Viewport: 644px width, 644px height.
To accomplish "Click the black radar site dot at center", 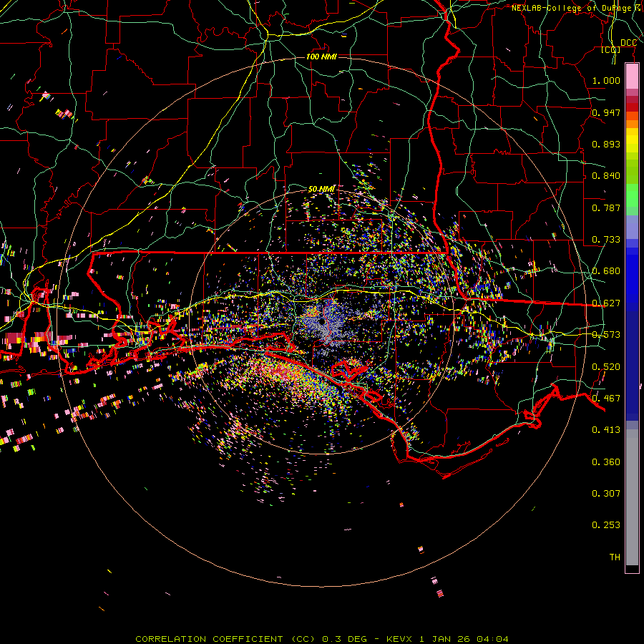I will pos(321,322).
